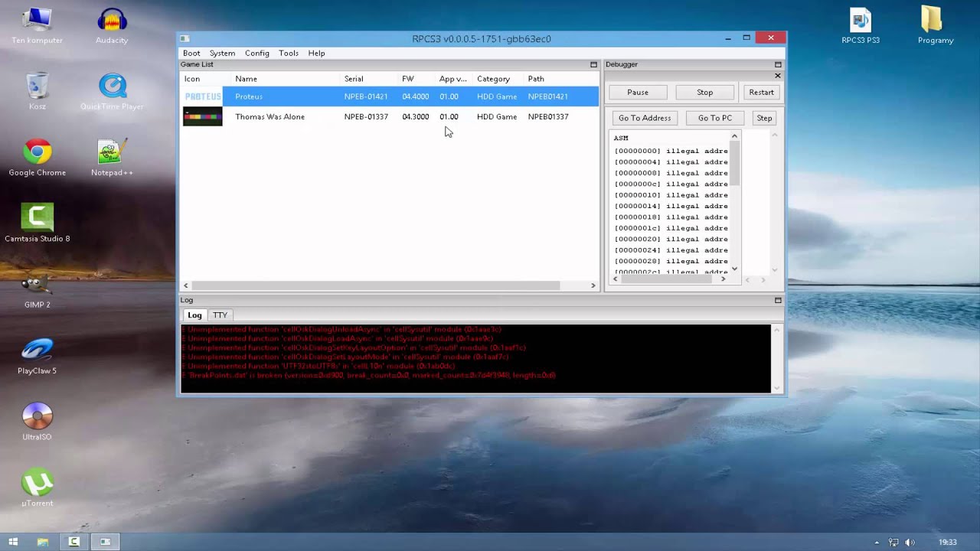Float the Log panel
This screenshot has width=980, height=551.
click(778, 300)
